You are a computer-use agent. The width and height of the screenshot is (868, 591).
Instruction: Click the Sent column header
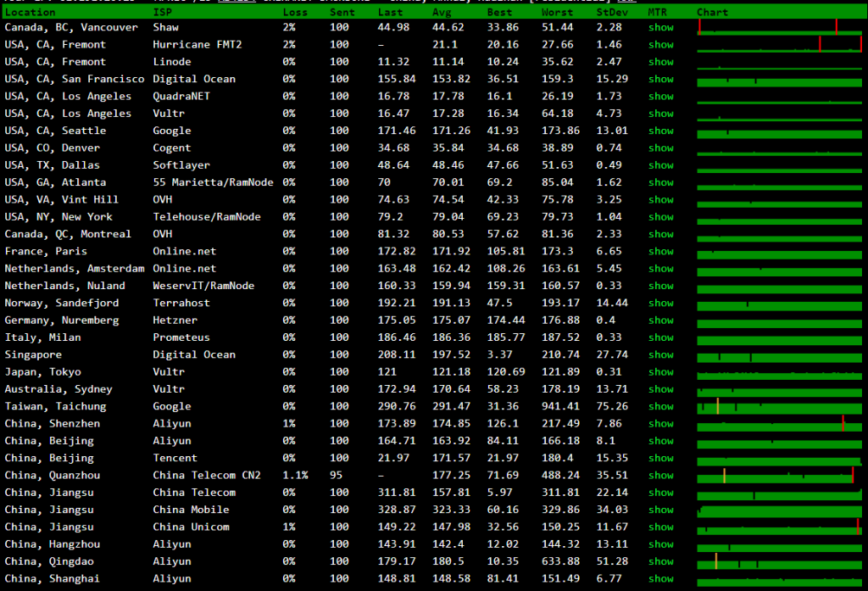click(342, 12)
